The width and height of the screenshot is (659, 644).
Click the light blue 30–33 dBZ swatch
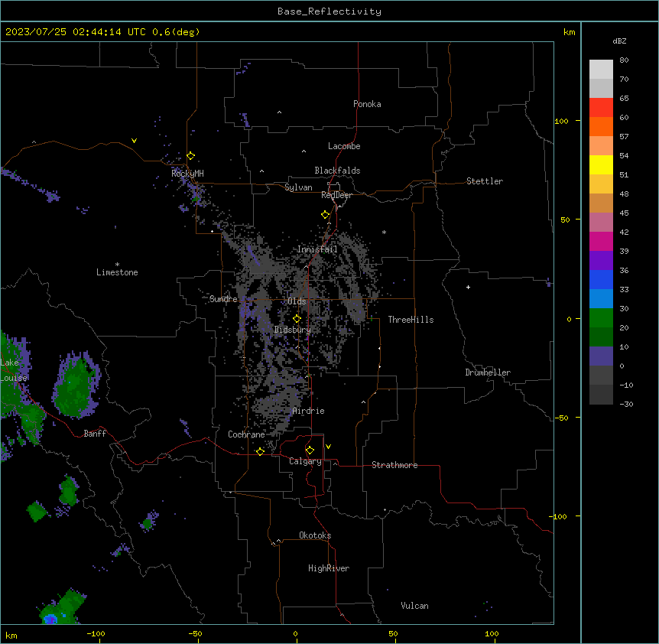[601, 298]
